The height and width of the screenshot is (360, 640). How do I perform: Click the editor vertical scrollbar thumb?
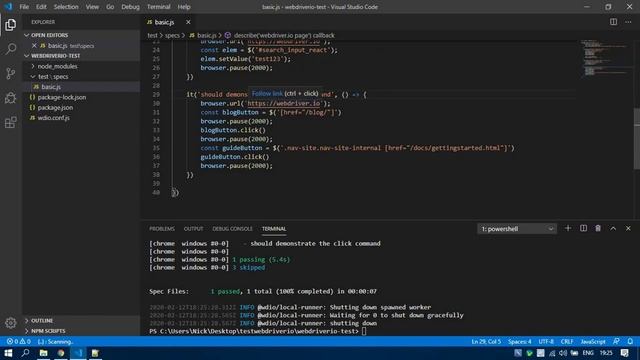point(637,138)
